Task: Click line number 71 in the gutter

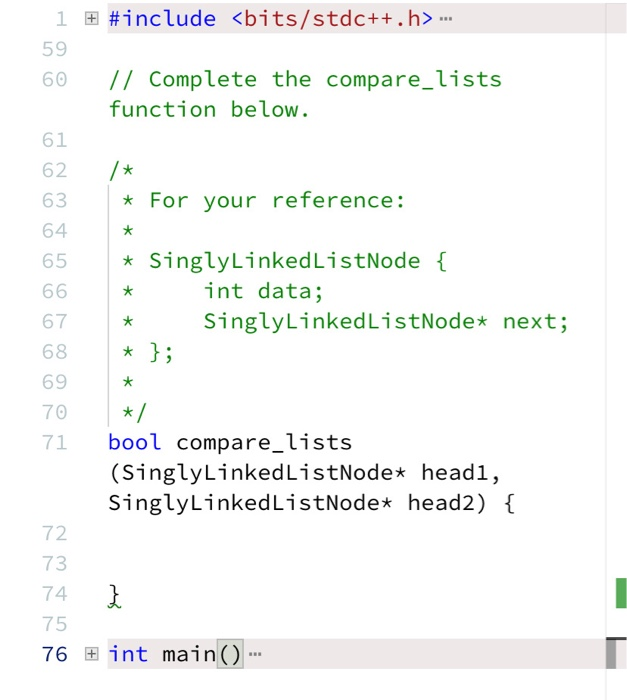Action: tap(54, 442)
